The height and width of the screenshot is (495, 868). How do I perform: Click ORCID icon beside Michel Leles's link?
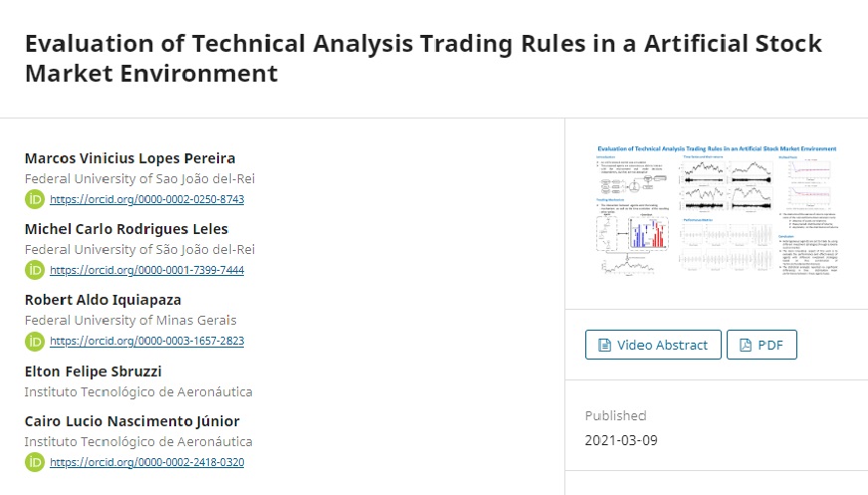[35, 270]
